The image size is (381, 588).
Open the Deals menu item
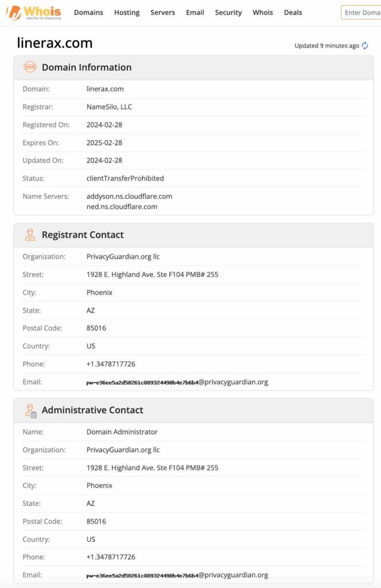click(293, 12)
